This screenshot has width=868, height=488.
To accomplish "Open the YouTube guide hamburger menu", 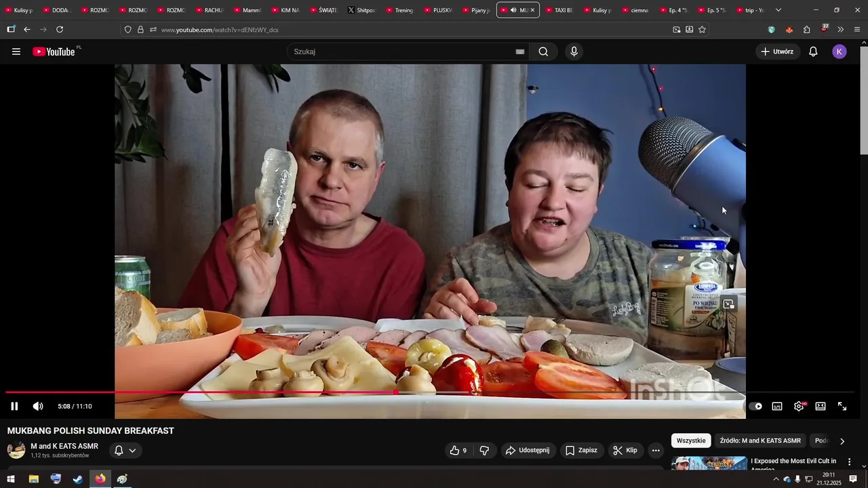I will (x=16, y=52).
